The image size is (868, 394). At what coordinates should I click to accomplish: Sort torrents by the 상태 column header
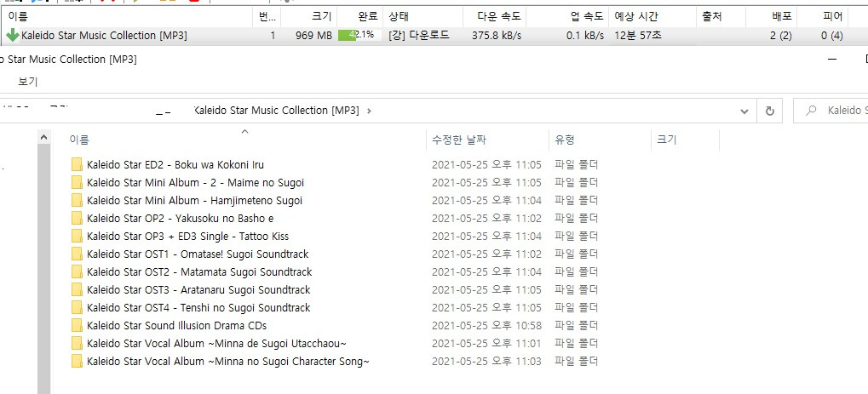tap(399, 17)
